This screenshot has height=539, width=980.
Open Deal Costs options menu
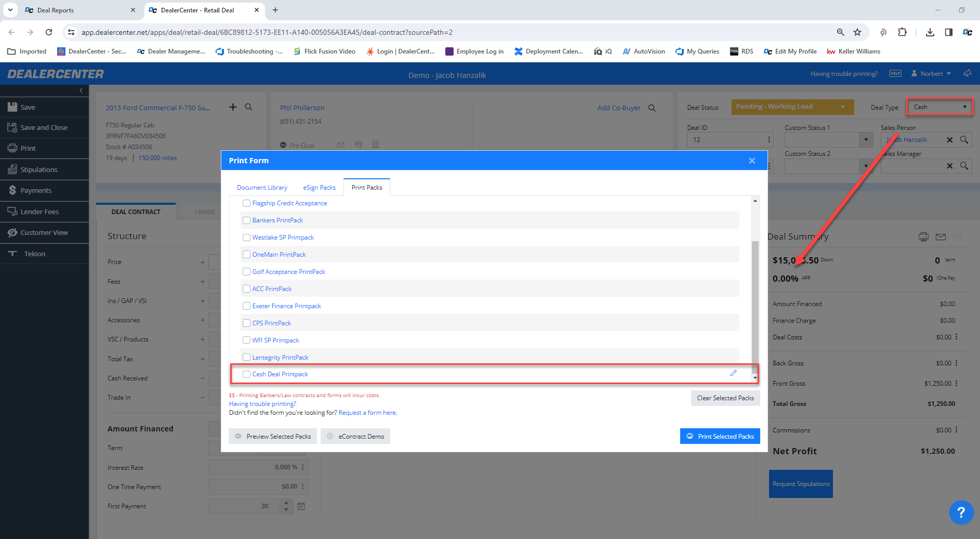[x=956, y=337]
